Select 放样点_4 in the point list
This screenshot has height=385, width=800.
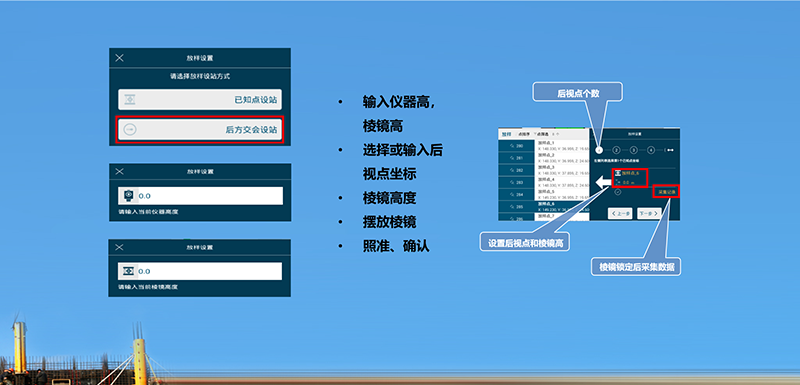pos(562,182)
